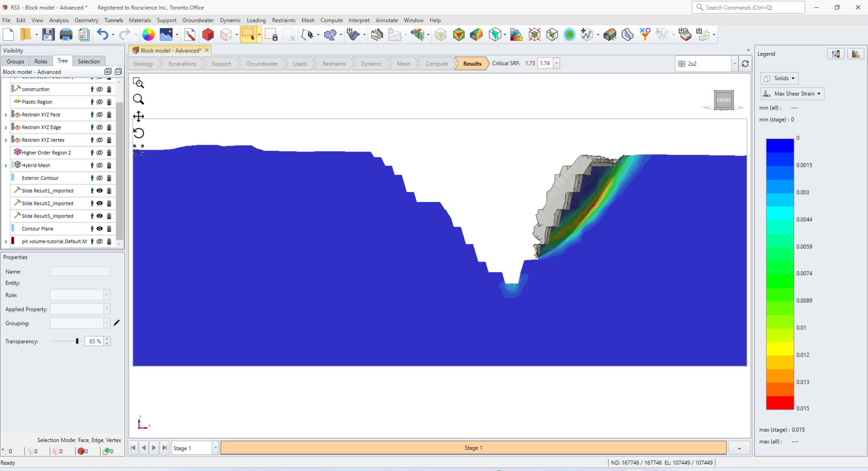Hide the Slide Result3_imported entity
This screenshot has width=868, height=471.
[100, 216]
